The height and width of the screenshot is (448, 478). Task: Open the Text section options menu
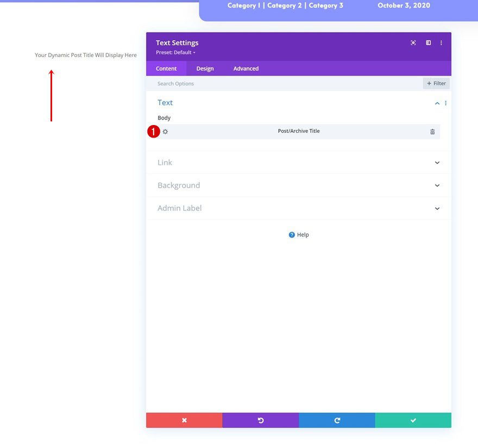pyautogui.click(x=445, y=103)
